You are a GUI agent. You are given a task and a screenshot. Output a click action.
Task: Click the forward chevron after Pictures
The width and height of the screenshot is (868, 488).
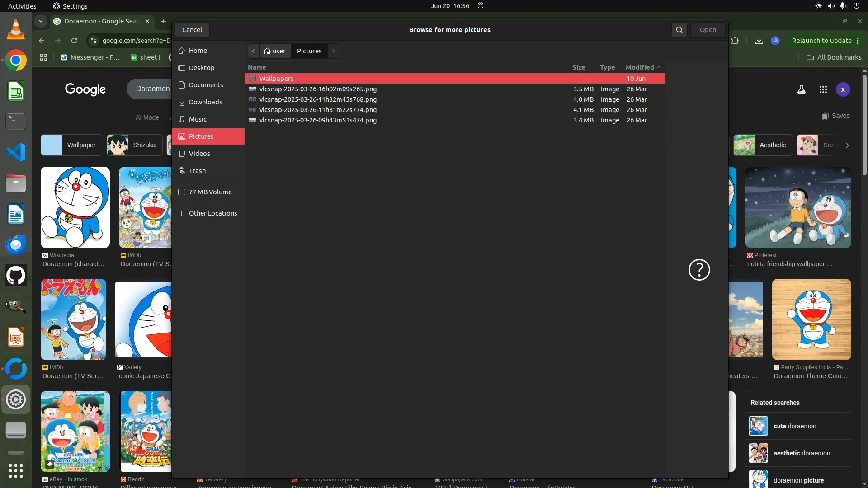click(x=333, y=51)
